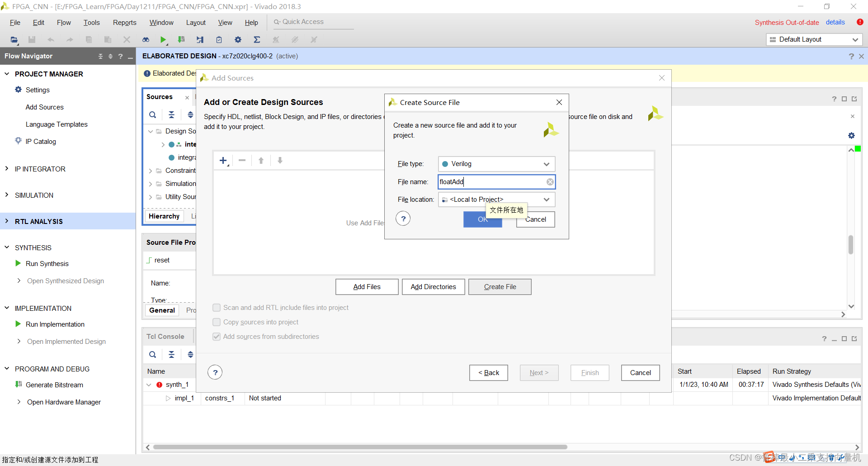Click Cancel at the bottom of the Add Sources dialog

pos(640,373)
